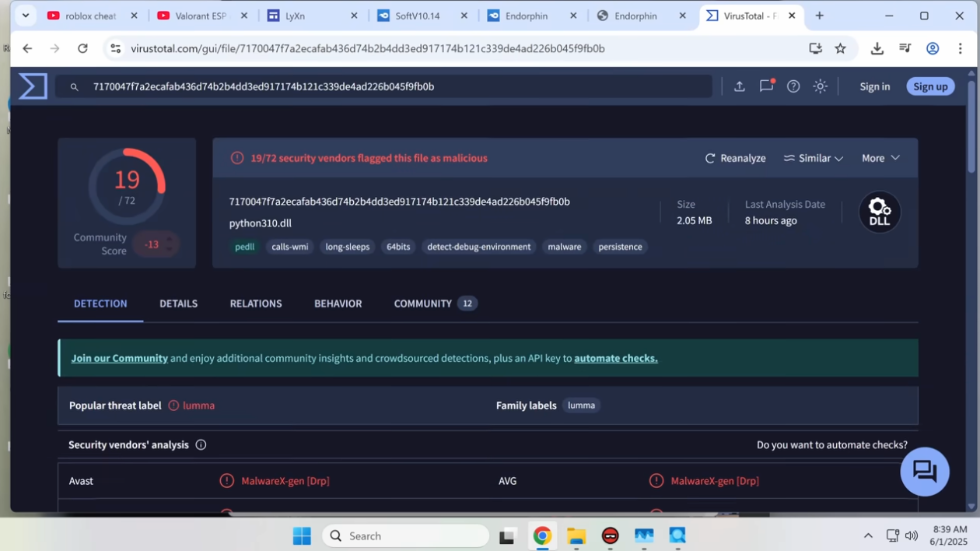
Task: Click the Chrome icon in taskbar
Action: coord(542,535)
